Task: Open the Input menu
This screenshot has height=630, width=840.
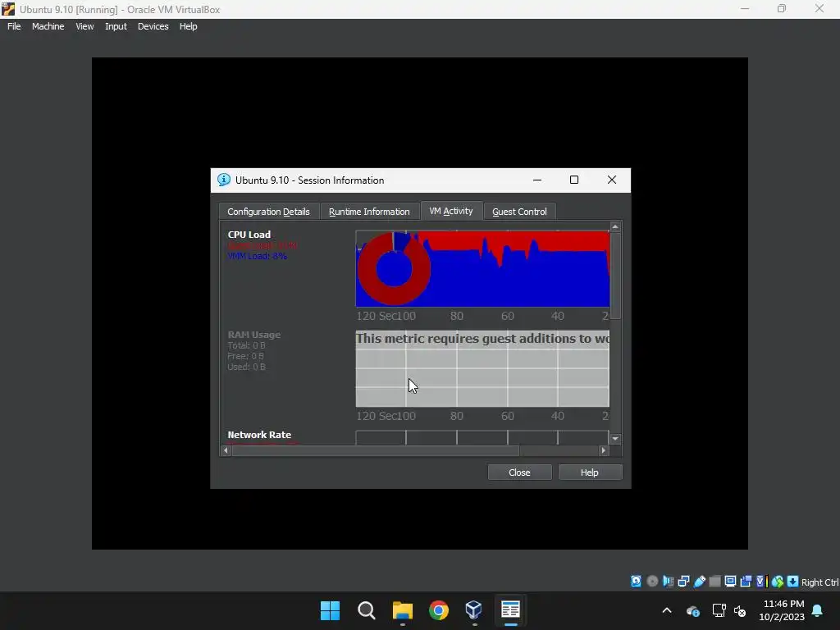Action: point(116,26)
